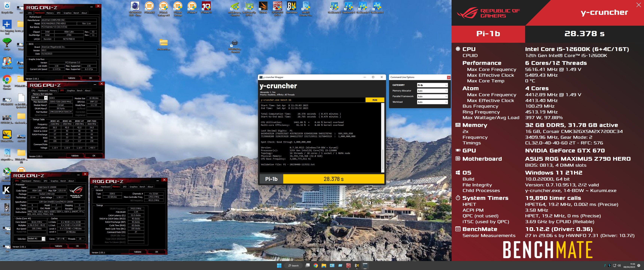Open the Geekbench 3 desktop icon
Viewport: 644px width, 270px height.
point(334,7)
